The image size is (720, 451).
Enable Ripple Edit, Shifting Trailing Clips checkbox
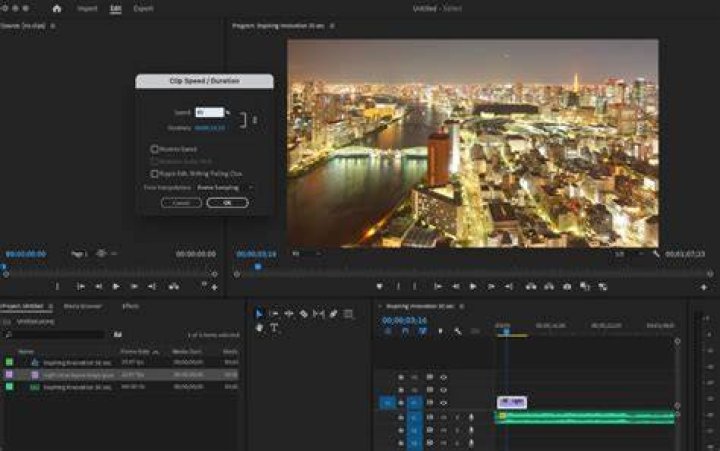(154, 174)
